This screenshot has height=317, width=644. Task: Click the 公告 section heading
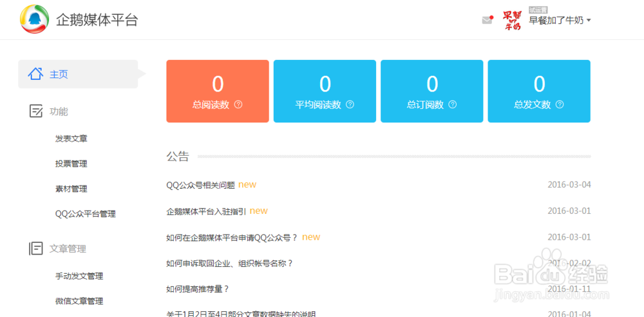(x=178, y=156)
